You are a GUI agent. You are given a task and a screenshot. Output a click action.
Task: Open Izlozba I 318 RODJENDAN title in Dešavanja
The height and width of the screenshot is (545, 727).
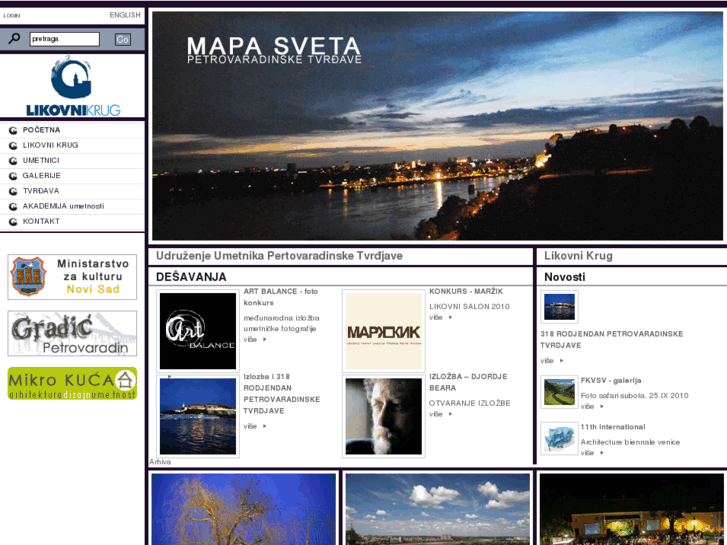(282, 393)
